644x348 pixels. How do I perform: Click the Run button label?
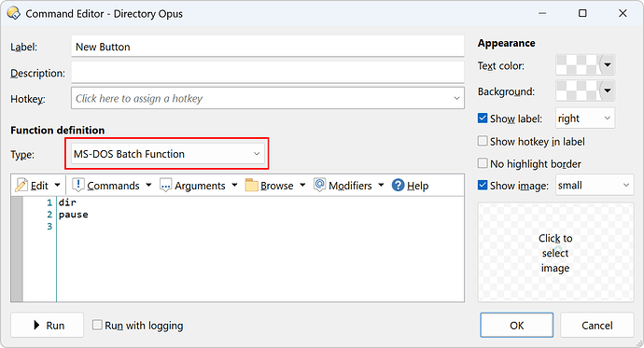pyautogui.click(x=55, y=326)
